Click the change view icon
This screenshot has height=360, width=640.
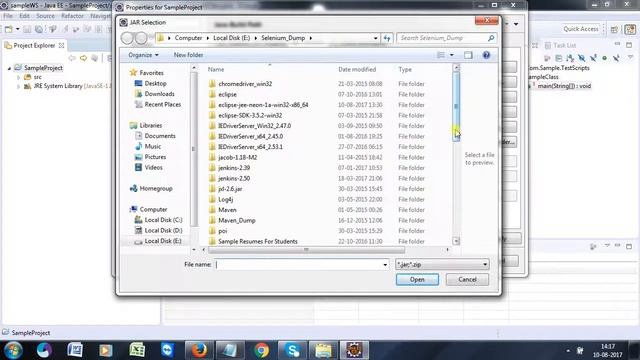[x=441, y=55]
